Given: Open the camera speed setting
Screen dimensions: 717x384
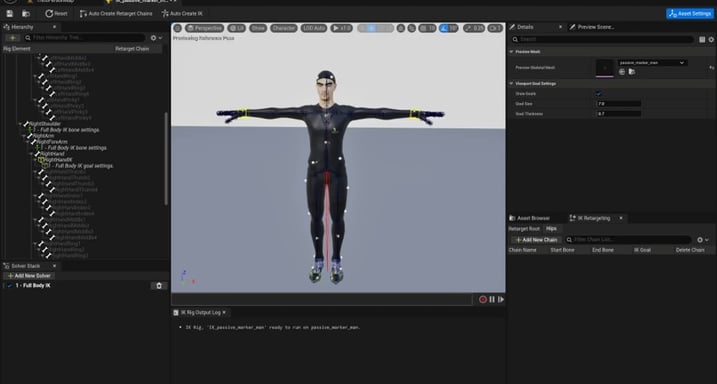Looking at the screenshot, I should click(495, 28).
